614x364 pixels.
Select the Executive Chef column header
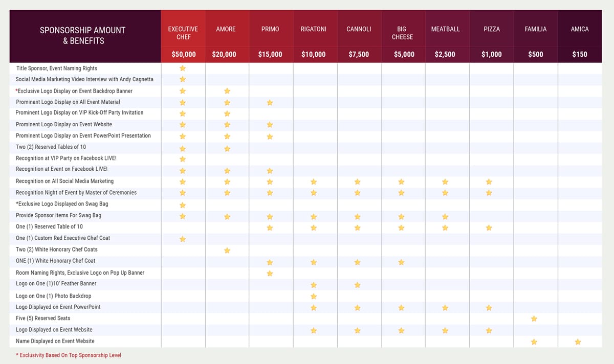tap(183, 29)
